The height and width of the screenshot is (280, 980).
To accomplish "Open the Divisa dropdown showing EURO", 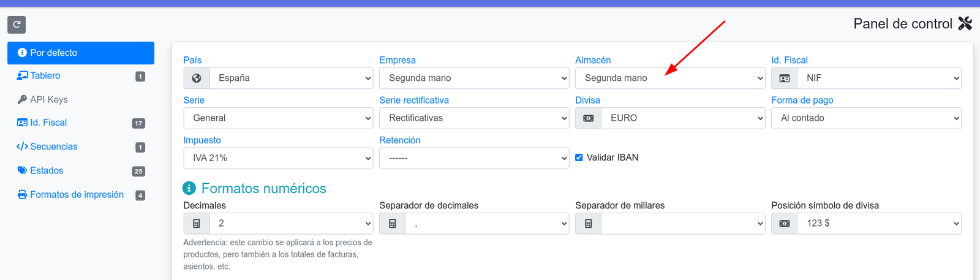I will pyautogui.click(x=683, y=118).
